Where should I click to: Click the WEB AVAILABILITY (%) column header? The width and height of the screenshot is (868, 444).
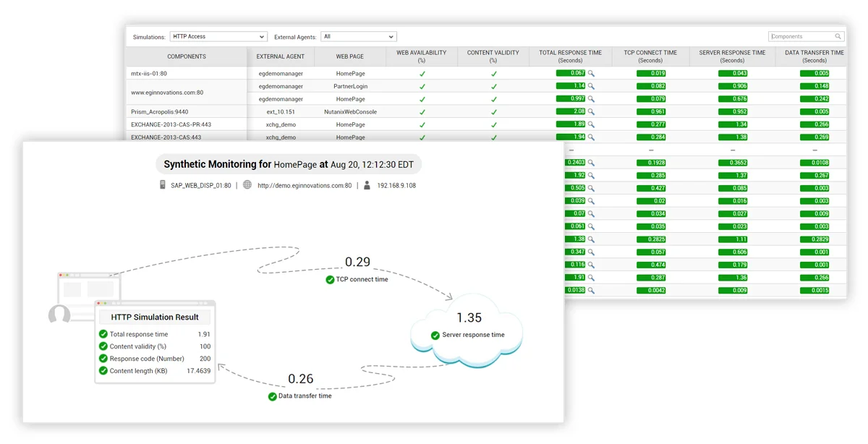(x=422, y=56)
